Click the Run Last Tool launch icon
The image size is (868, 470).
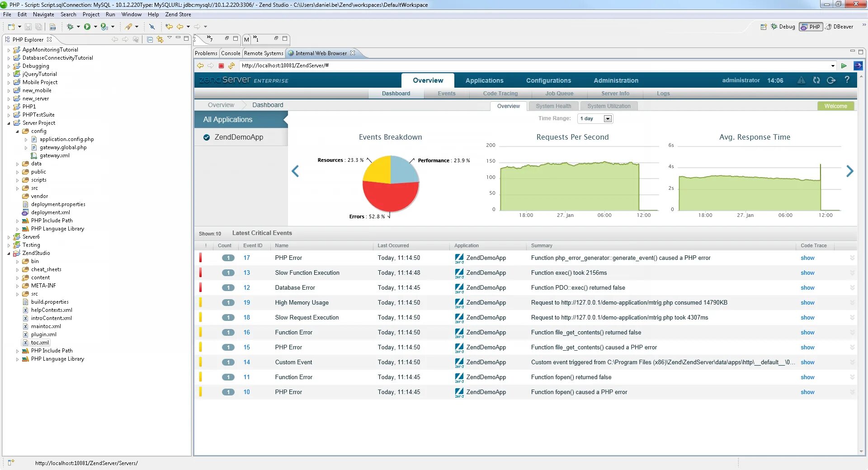(104, 27)
